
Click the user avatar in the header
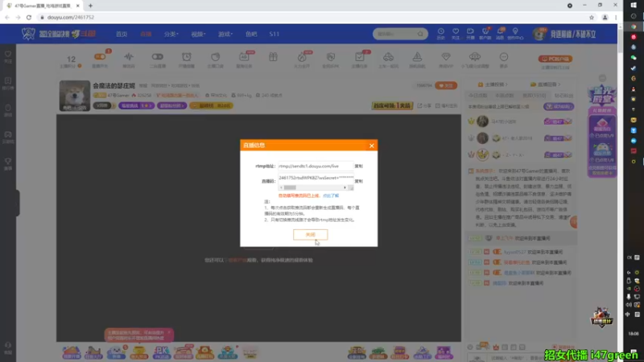[539, 34]
